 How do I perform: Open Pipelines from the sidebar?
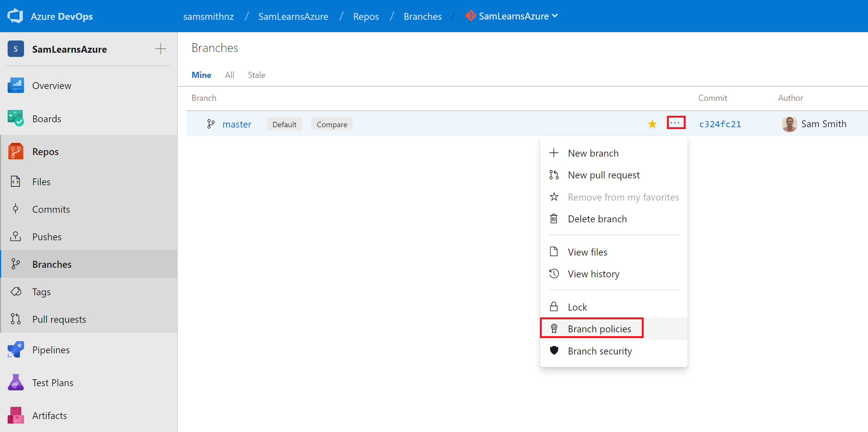(x=51, y=350)
